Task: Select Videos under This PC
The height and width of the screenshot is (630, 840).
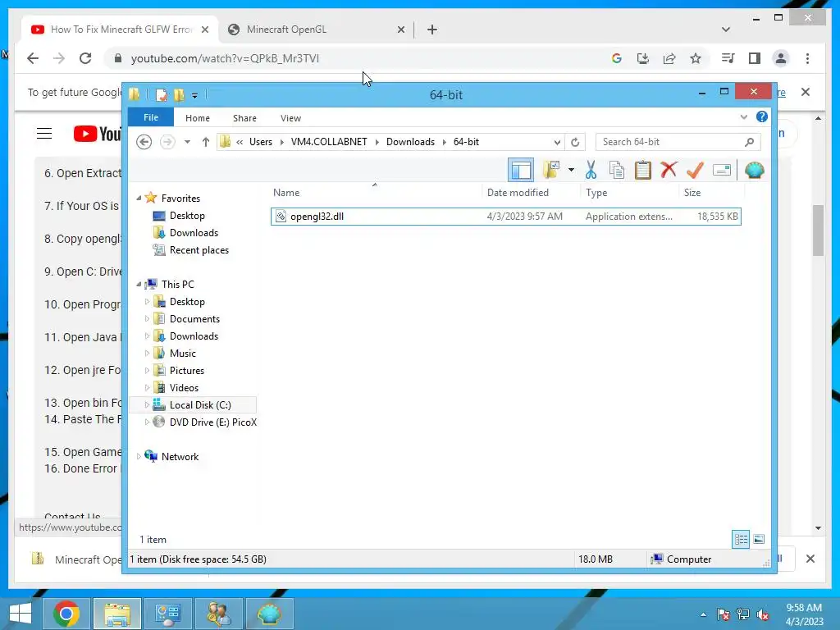Action: click(x=184, y=388)
